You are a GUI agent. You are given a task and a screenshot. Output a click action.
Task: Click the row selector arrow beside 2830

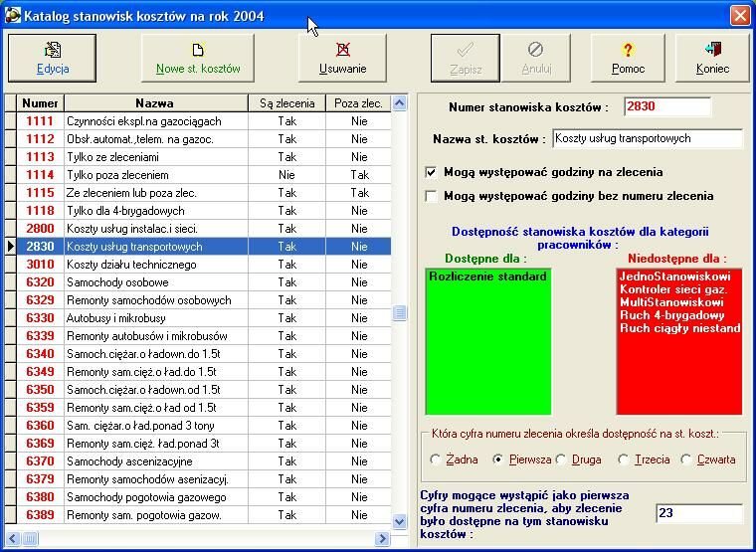pyautogui.click(x=11, y=247)
